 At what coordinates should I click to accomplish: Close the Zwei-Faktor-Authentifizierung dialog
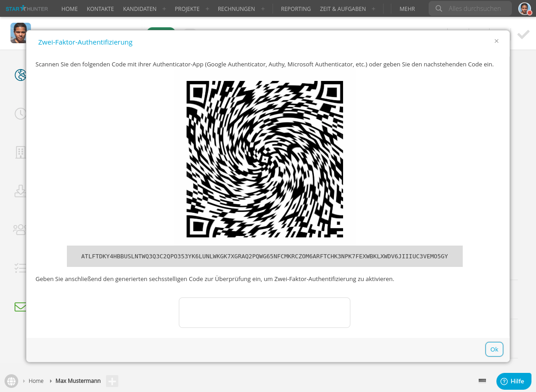496,41
